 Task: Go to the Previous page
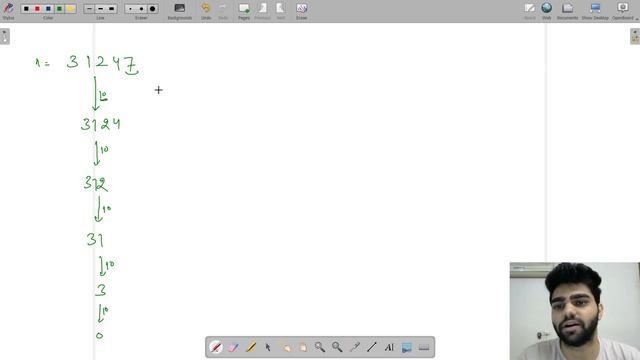pos(262,11)
